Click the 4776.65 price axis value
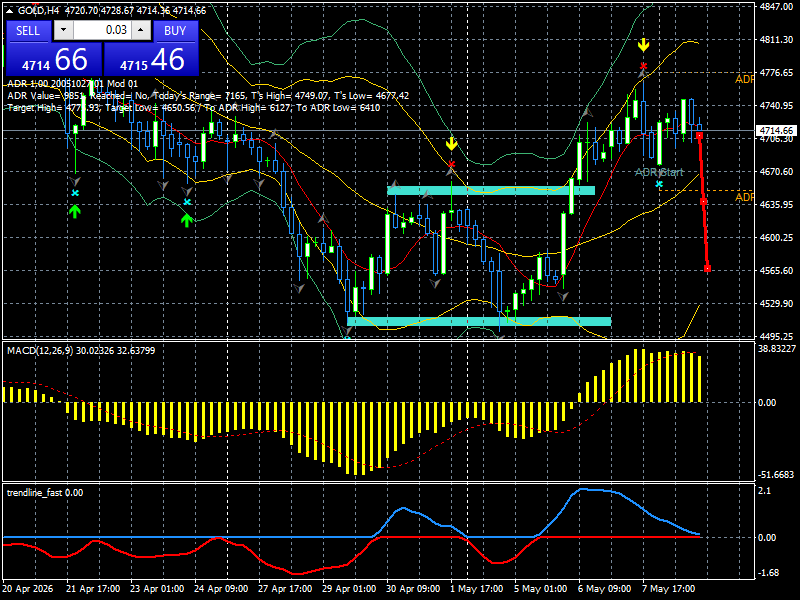 point(776,73)
